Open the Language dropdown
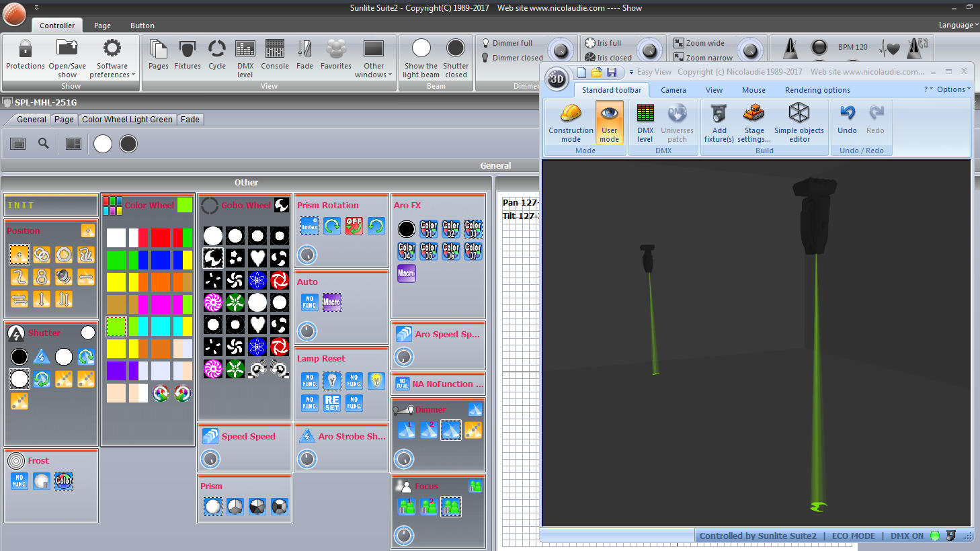Viewport: 980px width, 551px height. (x=958, y=25)
